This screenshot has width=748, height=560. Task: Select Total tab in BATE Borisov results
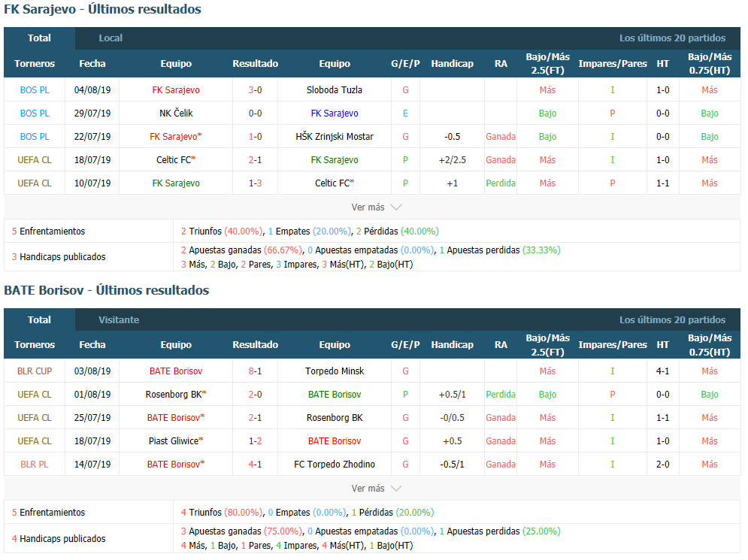39,320
